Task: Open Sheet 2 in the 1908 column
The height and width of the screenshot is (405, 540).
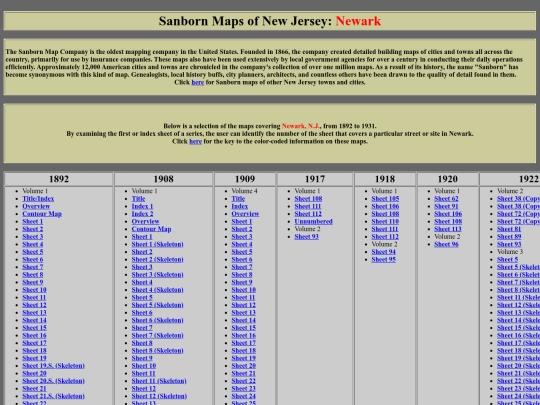Action: [x=142, y=252]
